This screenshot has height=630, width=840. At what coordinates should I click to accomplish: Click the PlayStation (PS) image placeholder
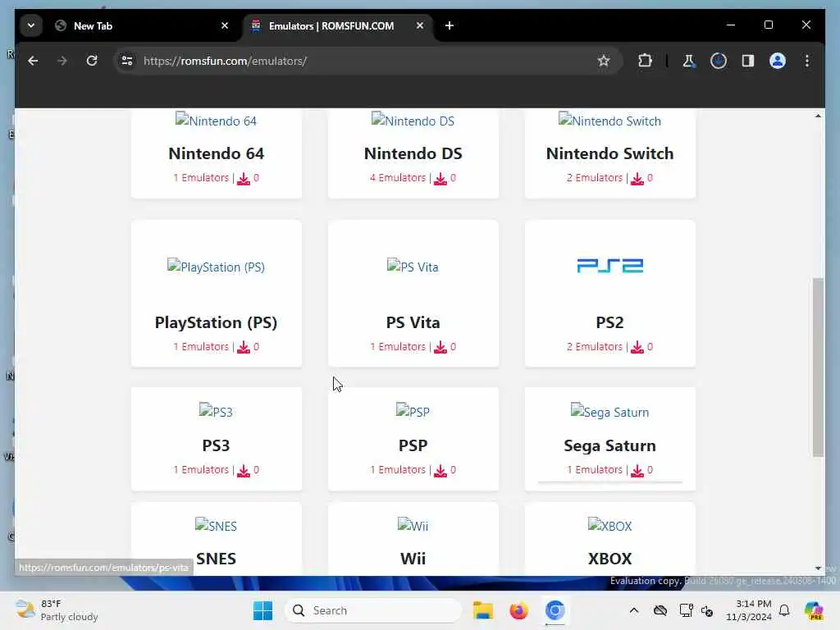click(x=216, y=267)
